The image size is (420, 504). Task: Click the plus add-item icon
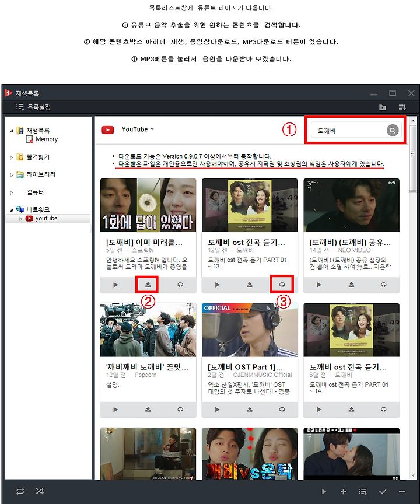tap(343, 492)
